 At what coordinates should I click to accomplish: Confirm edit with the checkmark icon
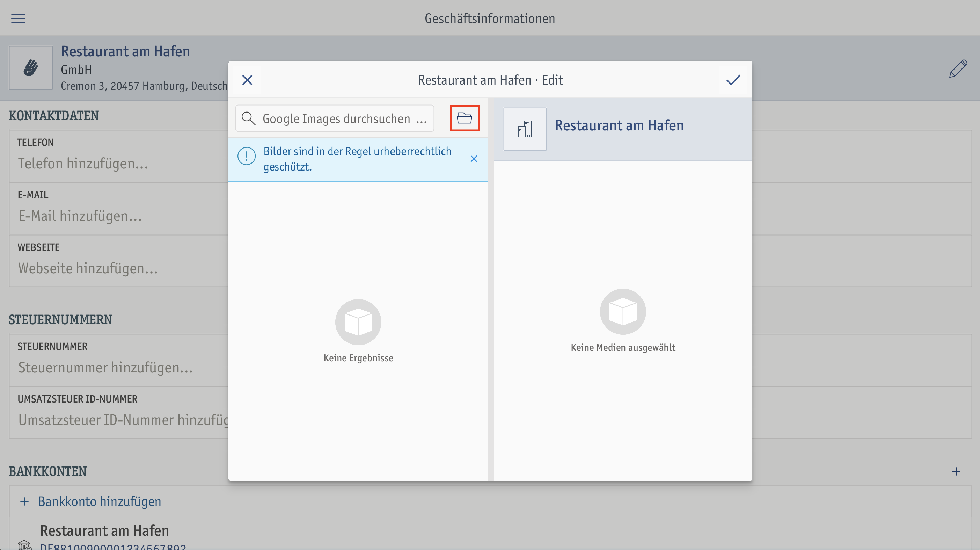click(733, 80)
